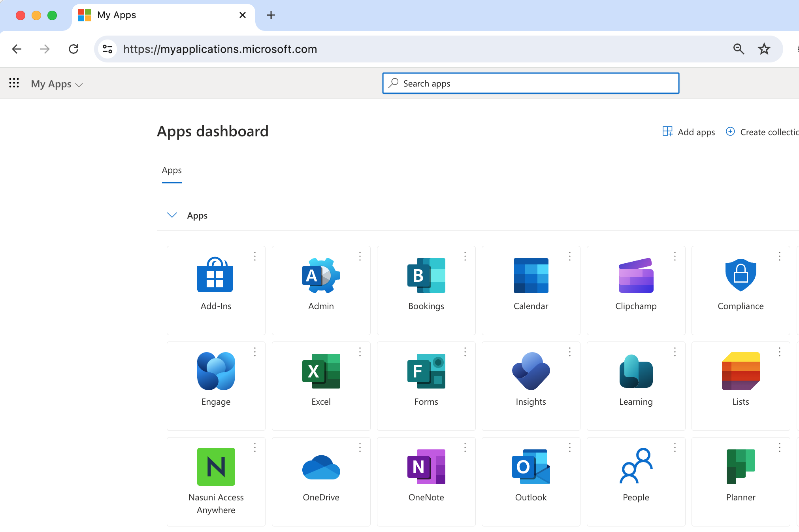Collapse the Apps section chevron

pos(172,215)
